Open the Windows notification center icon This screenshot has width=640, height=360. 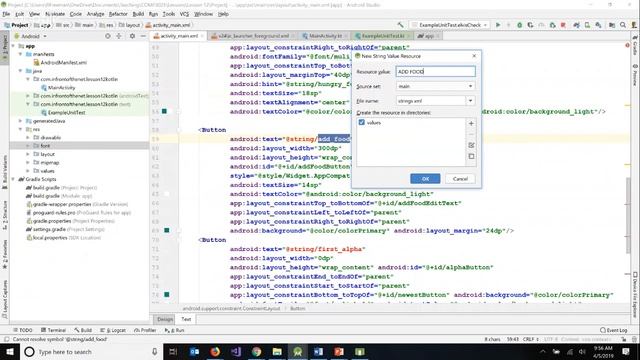(626, 351)
